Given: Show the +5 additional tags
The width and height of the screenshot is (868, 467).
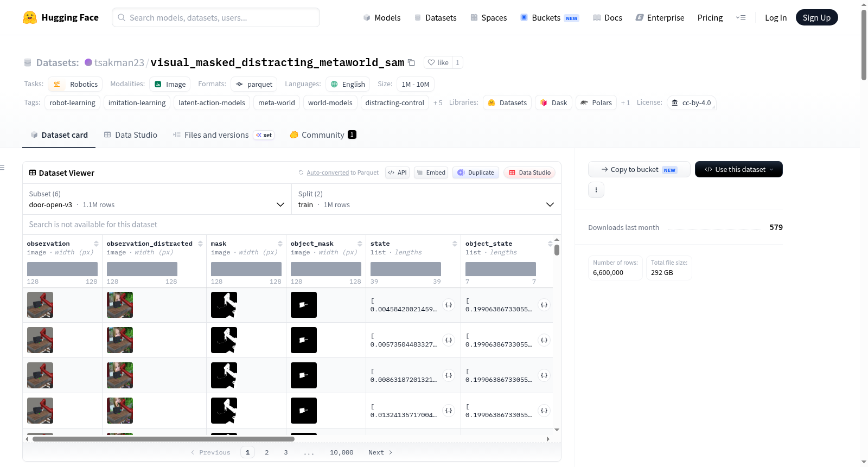Looking at the screenshot, I should 438,103.
